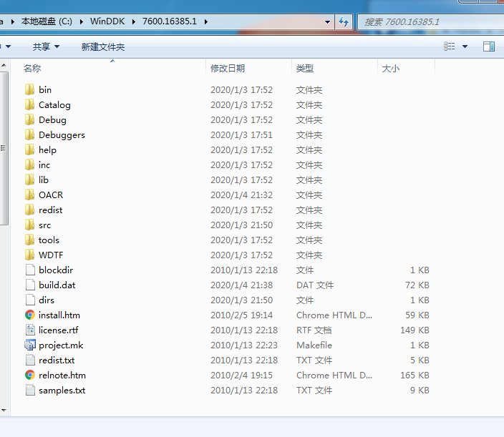
Task: Select the OACR folder icon
Action: point(29,195)
